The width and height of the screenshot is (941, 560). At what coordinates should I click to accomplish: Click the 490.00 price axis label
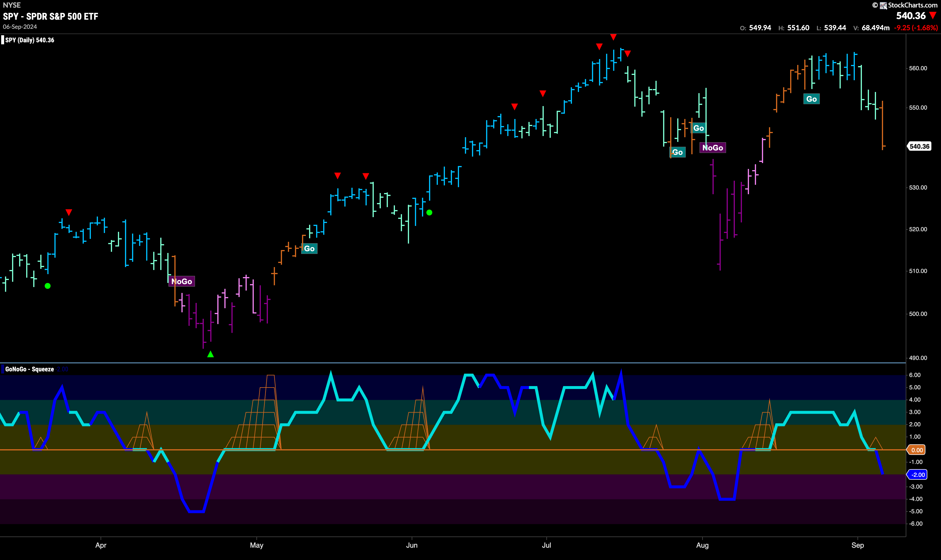pyautogui.click(x=918, y=358)
